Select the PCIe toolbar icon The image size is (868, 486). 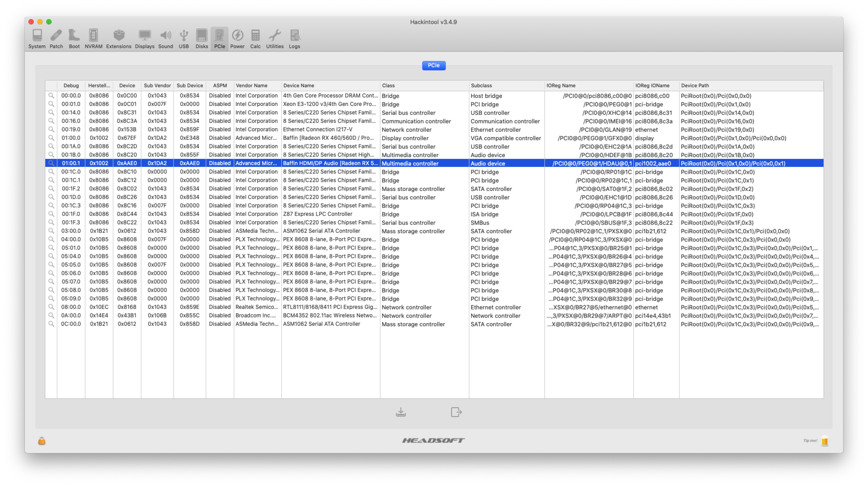click(x=219, y=39)
